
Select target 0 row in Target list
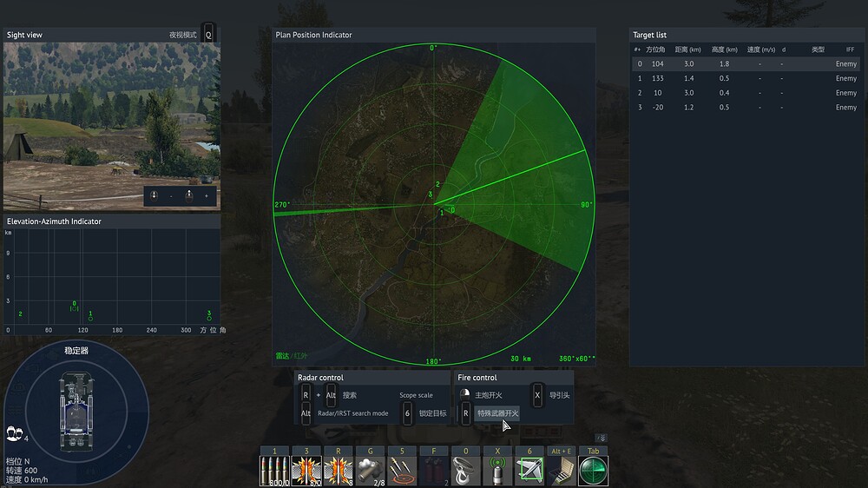[x=746, y=63]
